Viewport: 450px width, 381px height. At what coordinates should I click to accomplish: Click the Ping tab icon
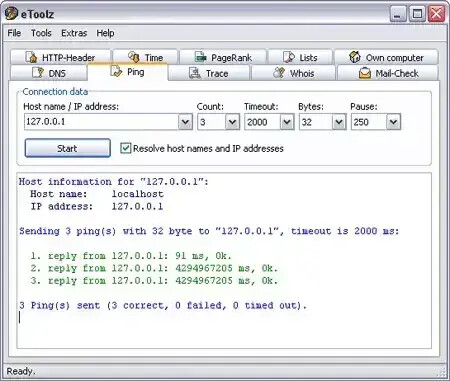coord(116,71)
